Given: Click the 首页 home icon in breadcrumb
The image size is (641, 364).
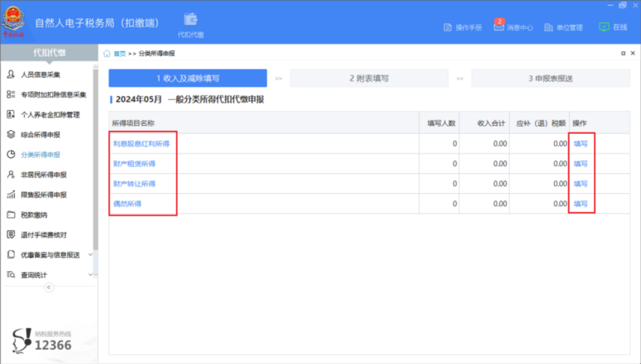Looking at the screenshot, I should [107, 53].
